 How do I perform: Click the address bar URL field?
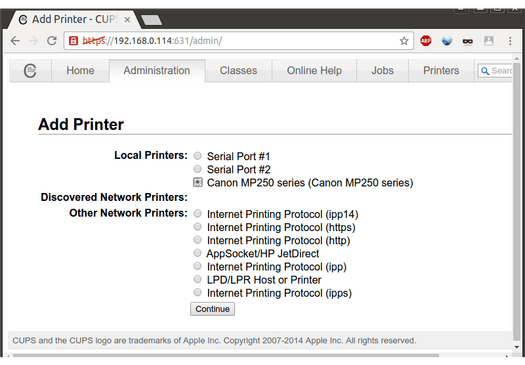[x=238, y=41]
